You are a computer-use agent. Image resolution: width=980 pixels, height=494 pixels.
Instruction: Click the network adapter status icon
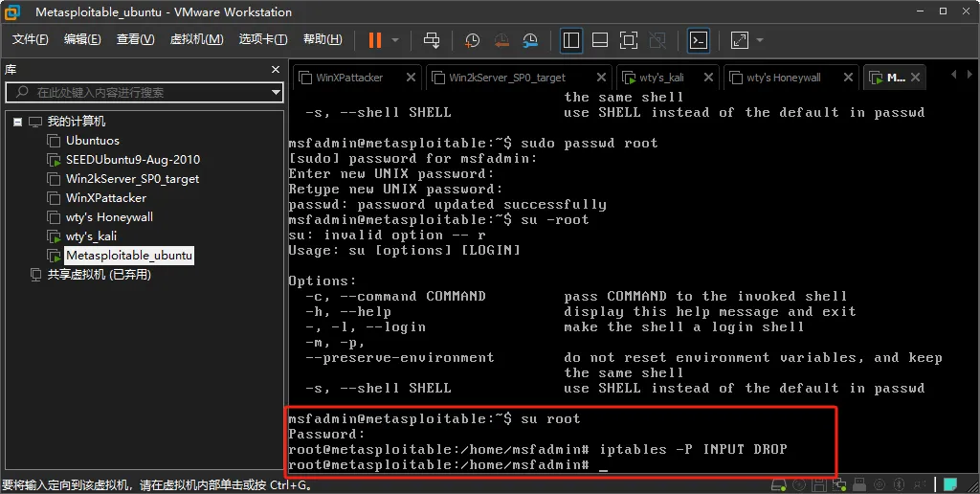(839, 485)
